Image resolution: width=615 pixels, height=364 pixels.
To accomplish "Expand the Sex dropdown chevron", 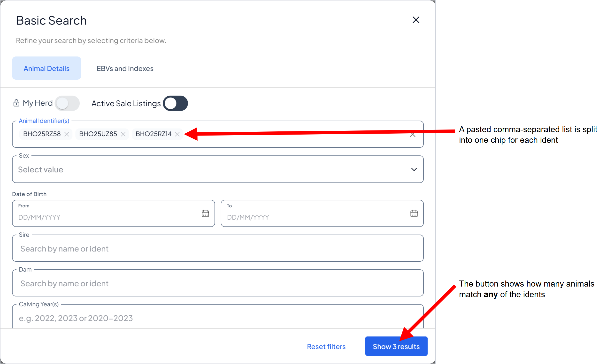I will pyautogui.click(x=414, y=169).
